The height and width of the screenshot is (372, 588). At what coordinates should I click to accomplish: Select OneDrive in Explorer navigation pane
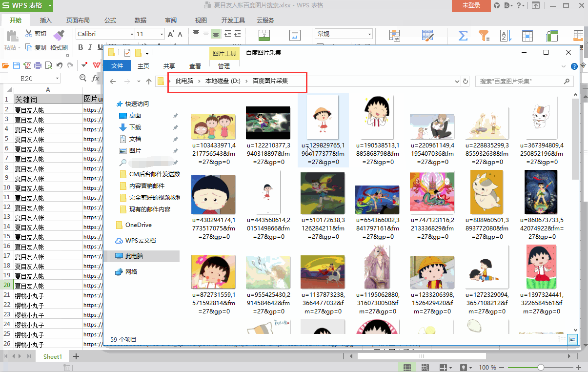tap(138, 225)
